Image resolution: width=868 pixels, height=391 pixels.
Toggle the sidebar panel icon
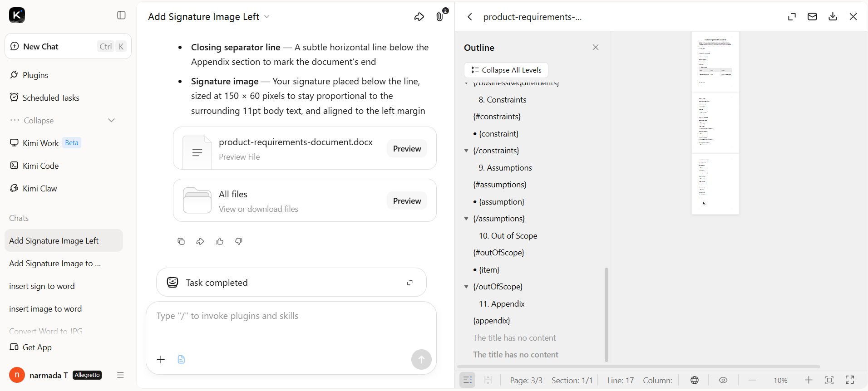pos(121,15)
